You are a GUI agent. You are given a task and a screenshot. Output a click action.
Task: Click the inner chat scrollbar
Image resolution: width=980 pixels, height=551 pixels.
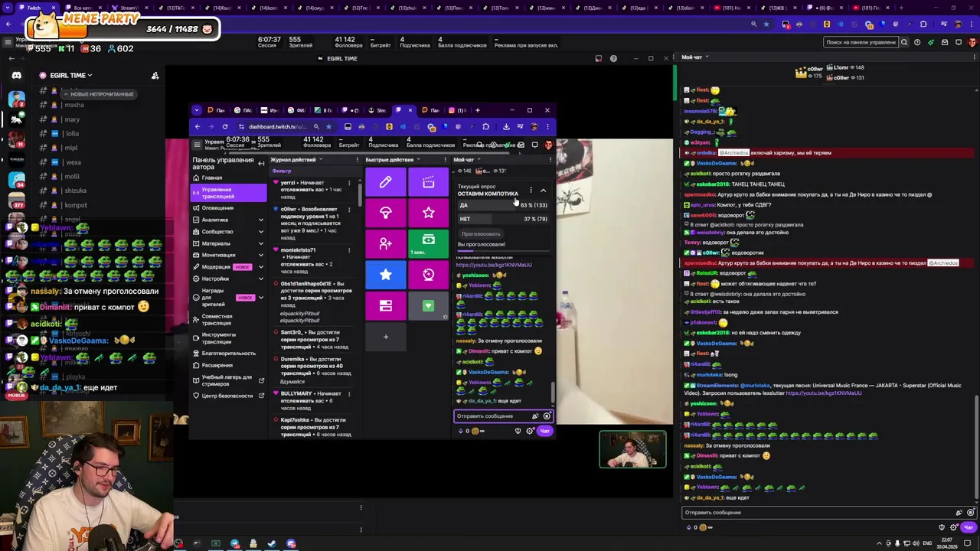coord(552,393)
